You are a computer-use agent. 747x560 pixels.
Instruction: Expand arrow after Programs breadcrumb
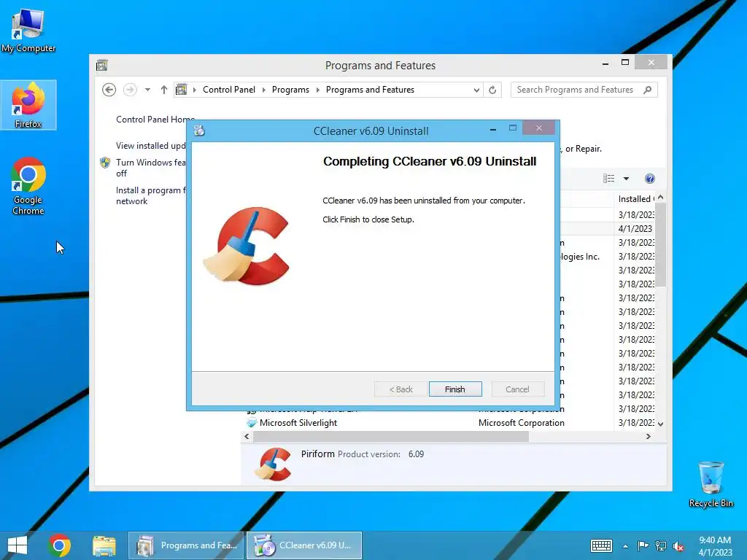(x=318, y=90)
